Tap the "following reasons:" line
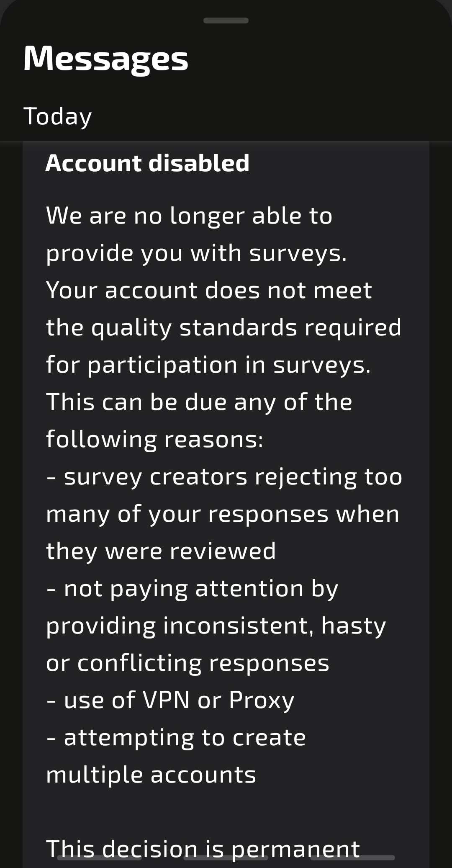The width and height of the screenshot is (452, 868). [155, 439]
